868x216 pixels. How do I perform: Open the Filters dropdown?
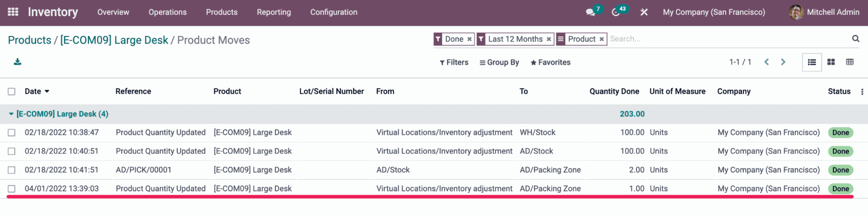click(454, 62)
